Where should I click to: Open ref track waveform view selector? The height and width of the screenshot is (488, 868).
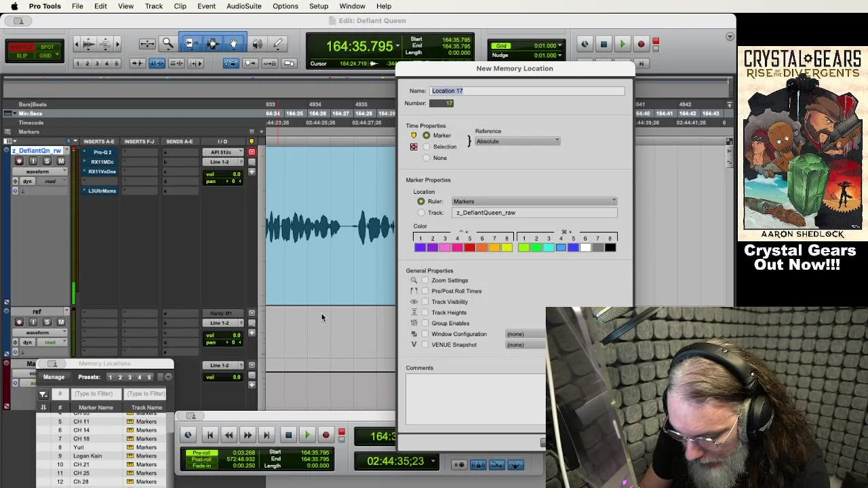[x=41, y=333]
